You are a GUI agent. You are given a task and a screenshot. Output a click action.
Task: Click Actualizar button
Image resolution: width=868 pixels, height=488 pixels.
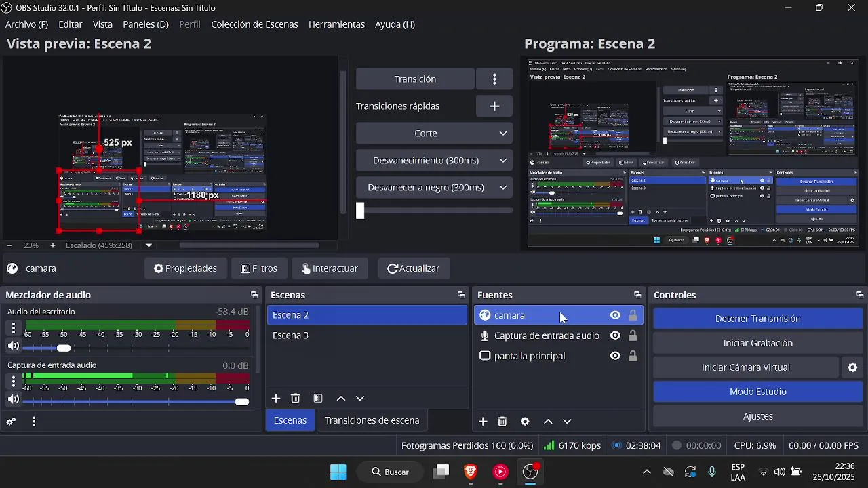click(414, 268)
